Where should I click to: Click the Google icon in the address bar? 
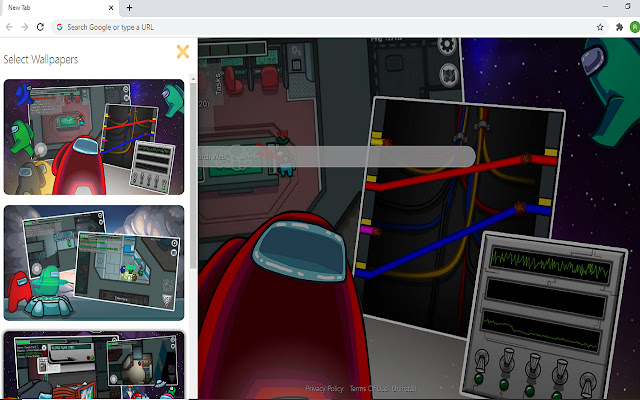(x=60, y=27)
